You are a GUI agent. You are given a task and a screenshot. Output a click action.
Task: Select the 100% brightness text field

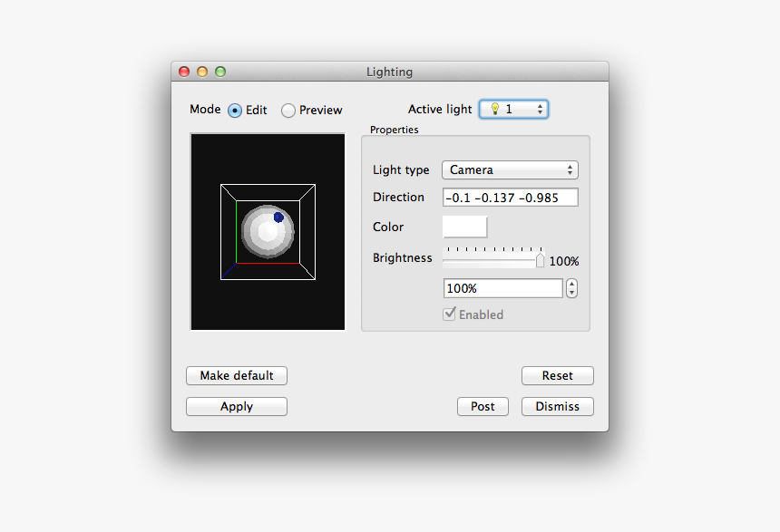pos(502,287)
